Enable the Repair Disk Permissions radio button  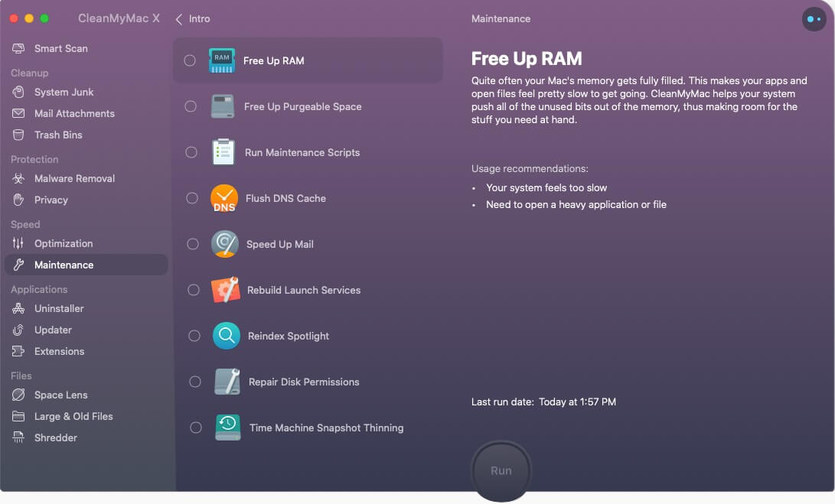tap(195, 382)
